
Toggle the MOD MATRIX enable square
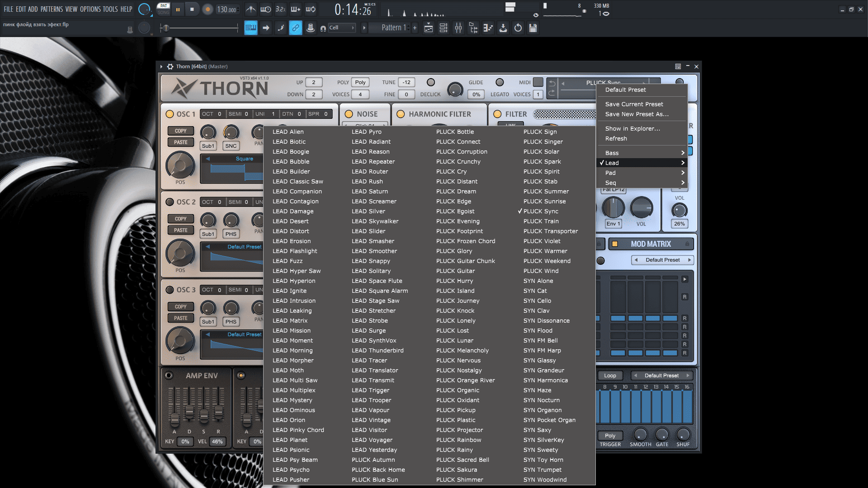[x=615, y=244]
